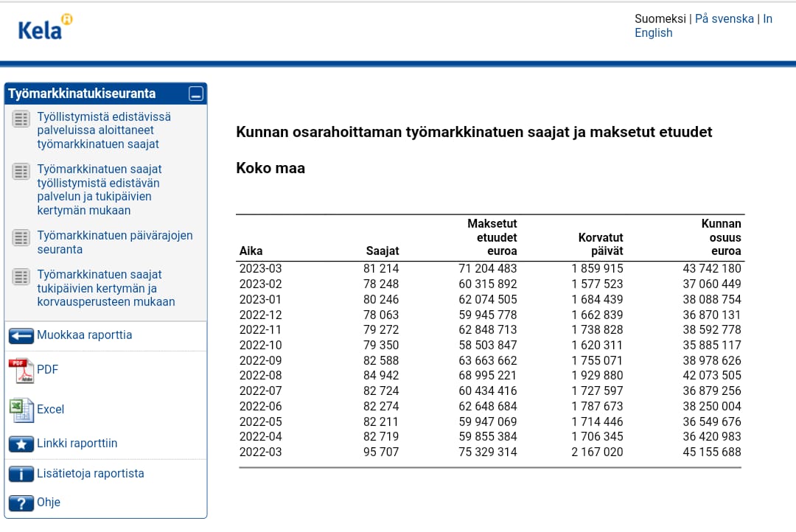Open Työmarkkinatuen saajat työllistymistä edistävän palvelun report

[x=99, y=190]
